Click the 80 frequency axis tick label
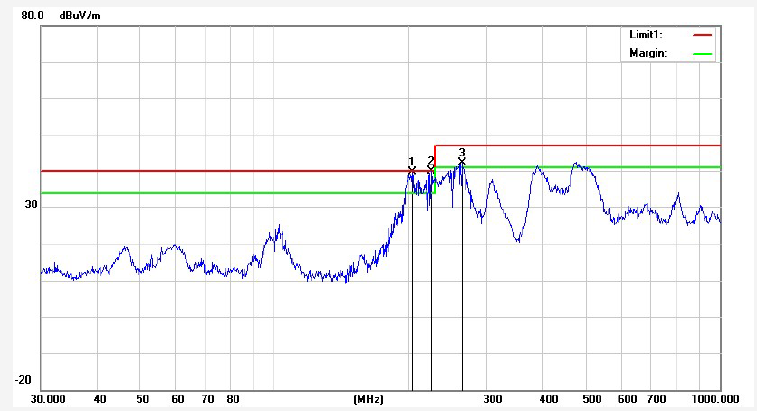Viewport: 757px width, 411px height. [x=232, y=399]
